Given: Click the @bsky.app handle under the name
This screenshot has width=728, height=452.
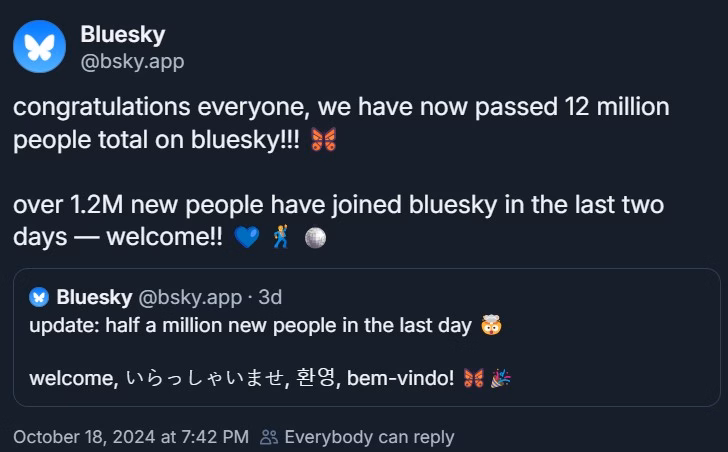Looking at the screenshot, I should pos(132,61).
